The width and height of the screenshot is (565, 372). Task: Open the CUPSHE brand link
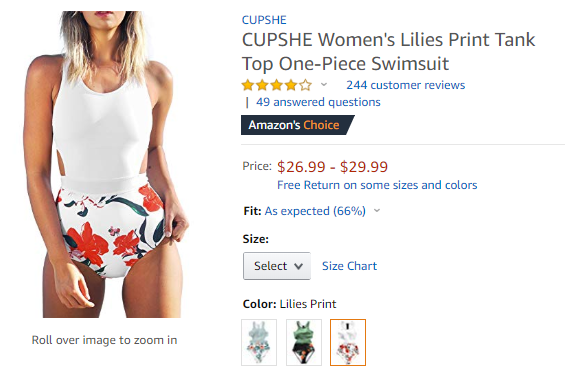click(x=264, y=20)
